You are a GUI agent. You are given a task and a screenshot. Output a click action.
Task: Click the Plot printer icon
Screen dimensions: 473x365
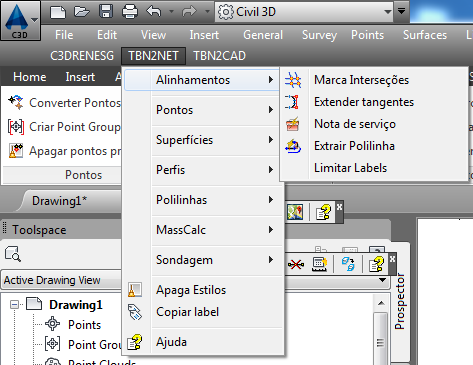point(130,12)
